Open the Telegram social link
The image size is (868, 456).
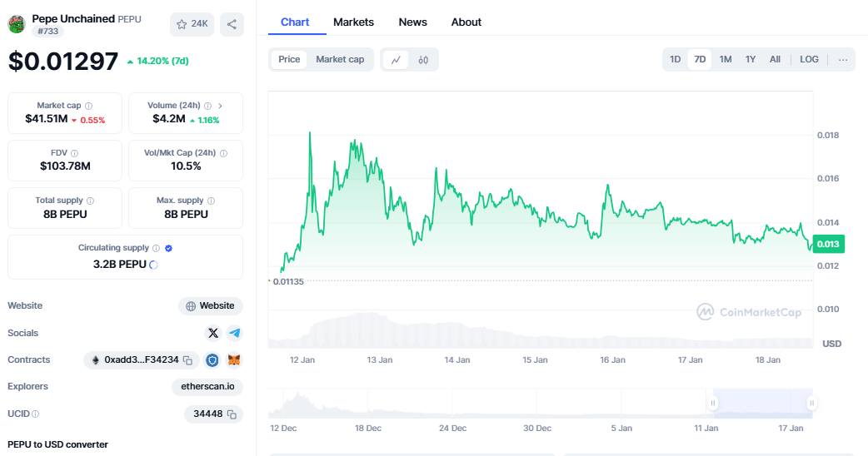coord(234,333)
